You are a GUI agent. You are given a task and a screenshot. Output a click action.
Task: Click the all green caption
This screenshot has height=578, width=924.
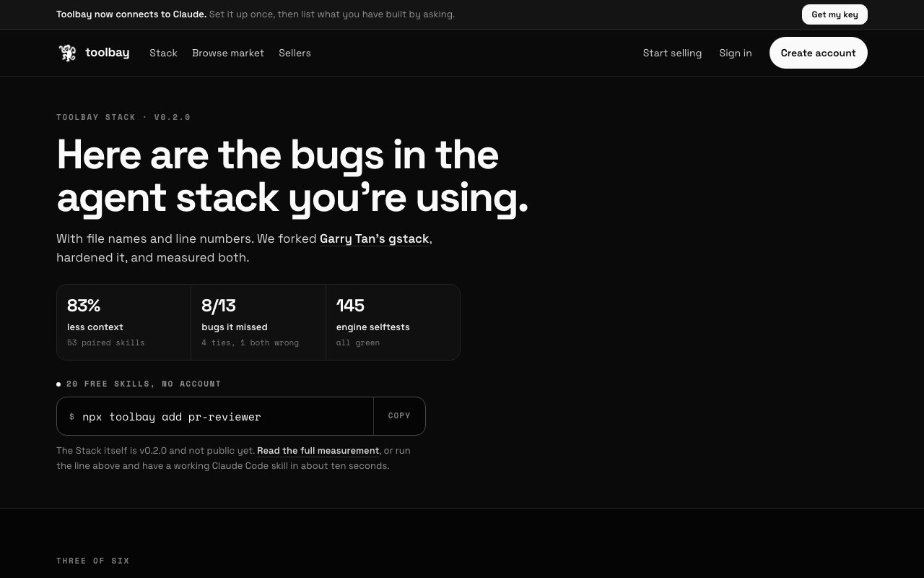click(357, 342)
